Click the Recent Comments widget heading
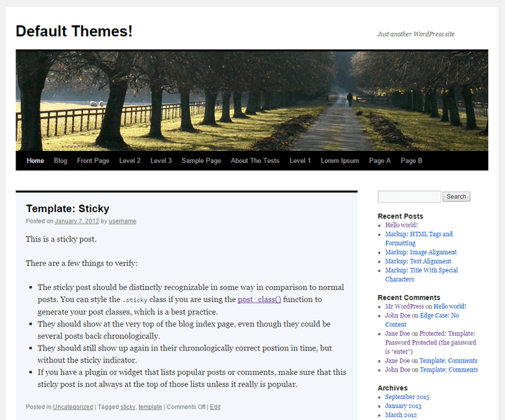 [409, 298]
